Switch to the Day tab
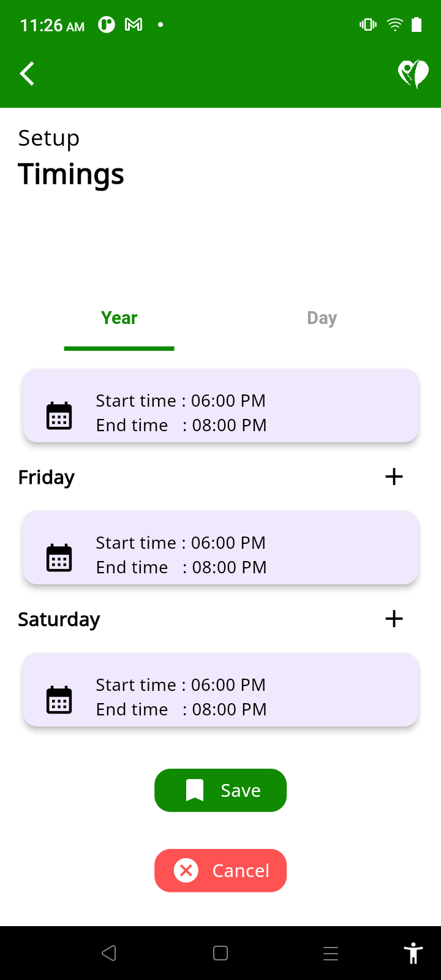The width and height of the screenshot is (441, 980). coord(322,318)
